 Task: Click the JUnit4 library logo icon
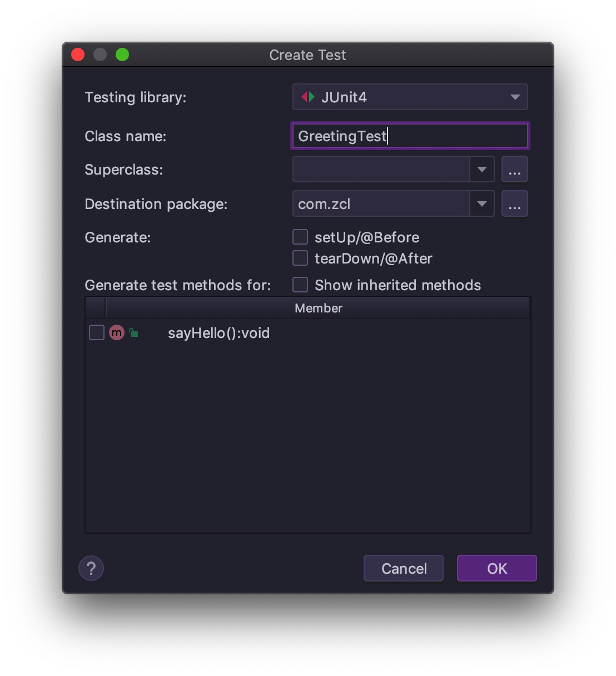coord(308,97)
